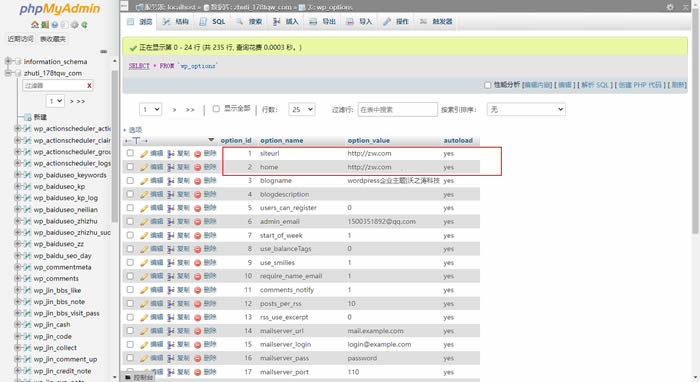Switch to the SQL tab

212,21
